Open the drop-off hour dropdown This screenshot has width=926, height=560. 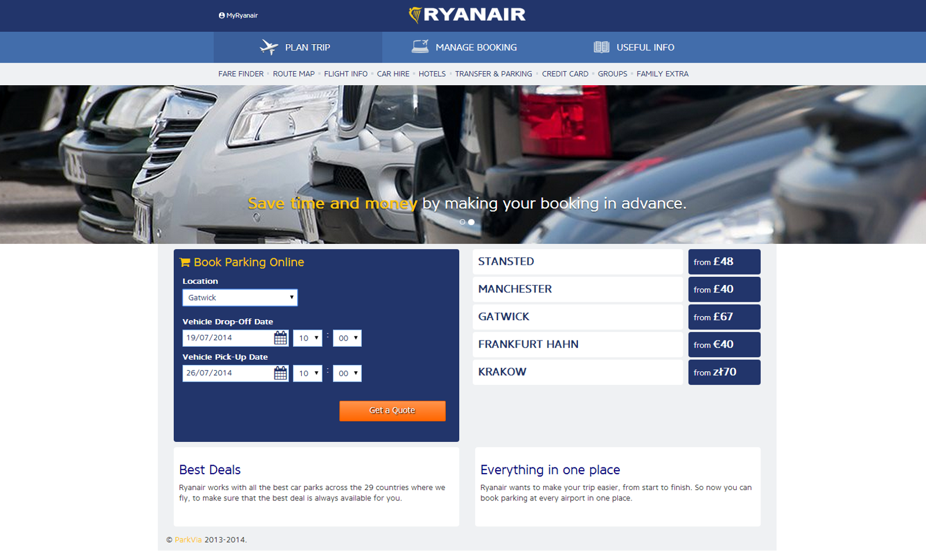(308, 338)
